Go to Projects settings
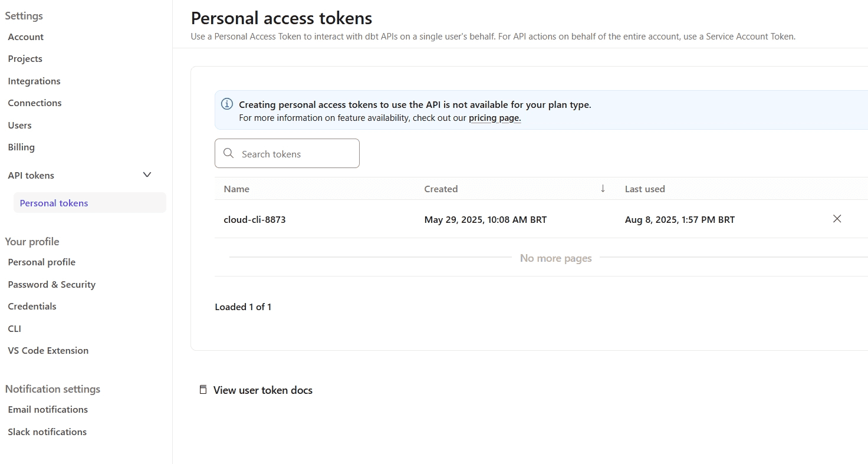 (25, 58)
